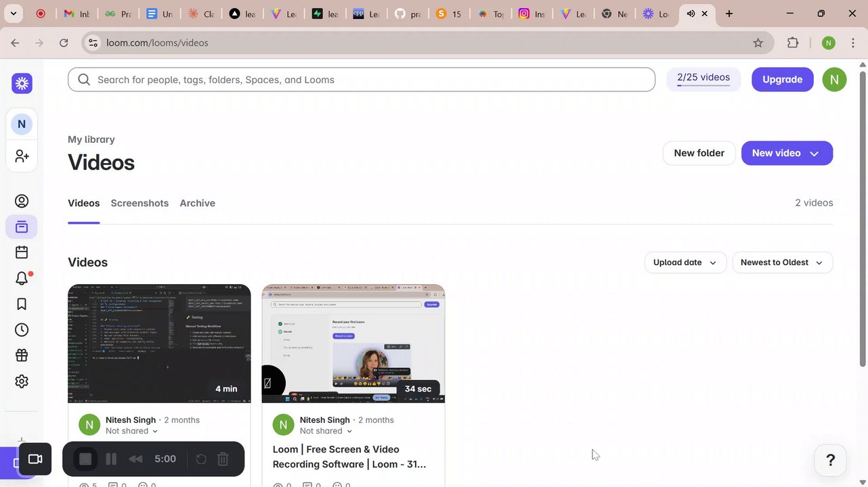Open the help question mark button
The height and width of the screenshot is (487, 868).
[830, 460]
